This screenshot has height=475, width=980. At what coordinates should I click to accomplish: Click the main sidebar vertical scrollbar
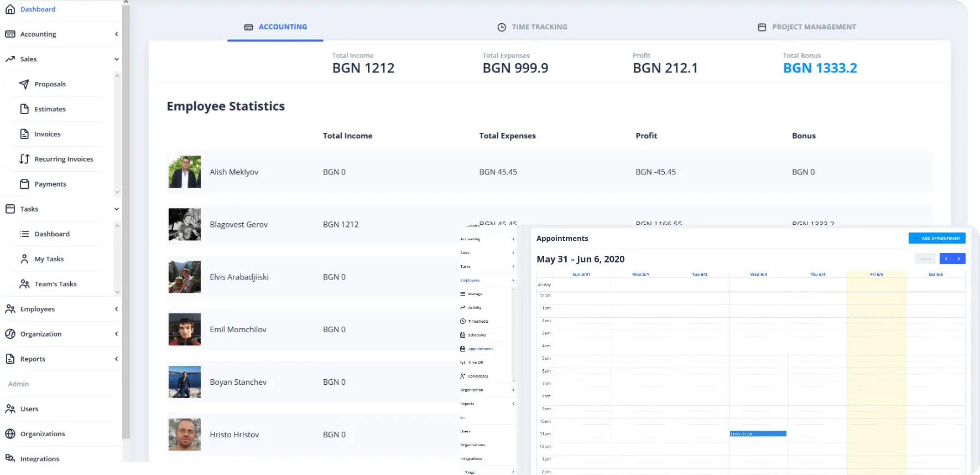coord(126,221)
